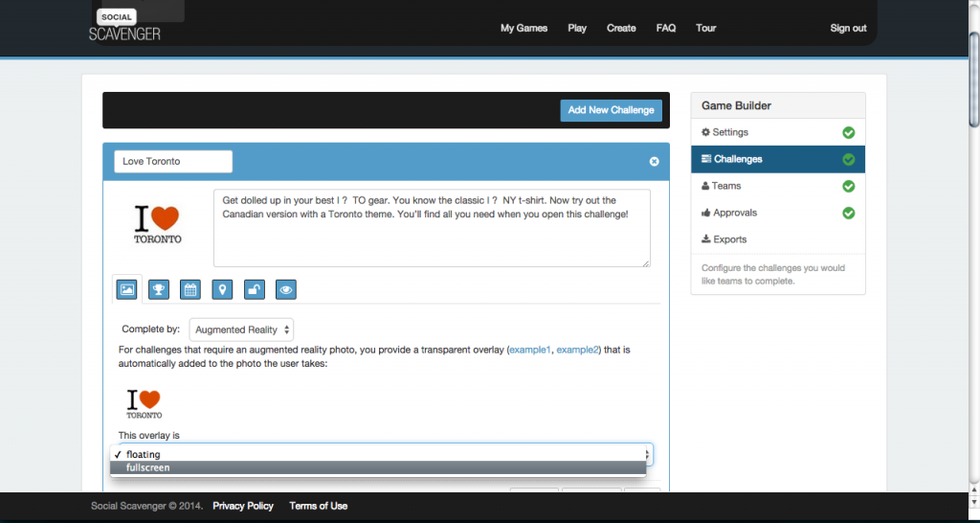Open the eye visibility tab icon
Image resolution: width=980 pixels, height=523 pixels.
point(286,289)
